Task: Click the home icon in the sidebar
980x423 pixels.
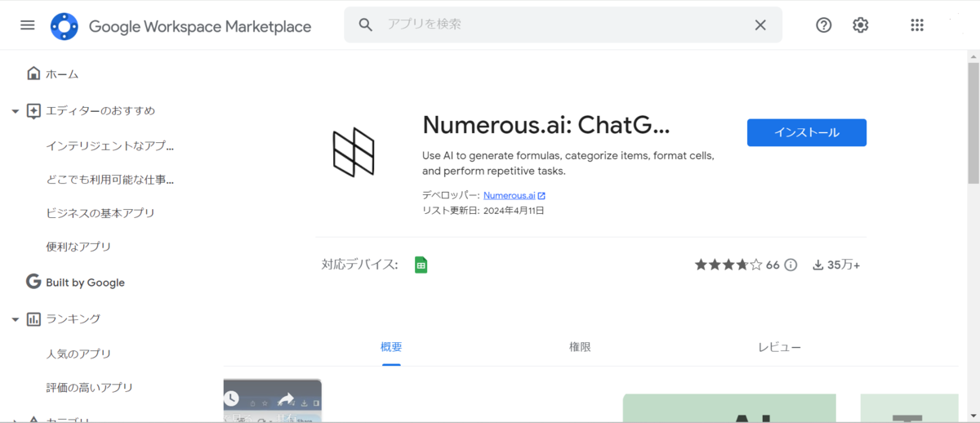Action: 33,73
